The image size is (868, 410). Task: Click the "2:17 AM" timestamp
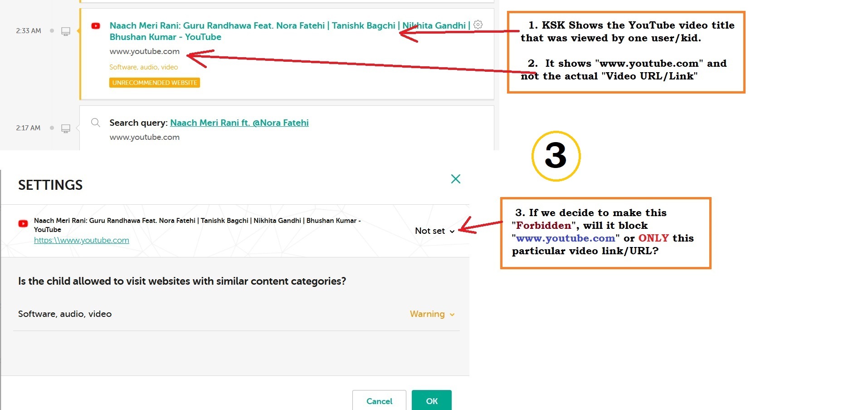pyautogui.click(x=28, y=128)
